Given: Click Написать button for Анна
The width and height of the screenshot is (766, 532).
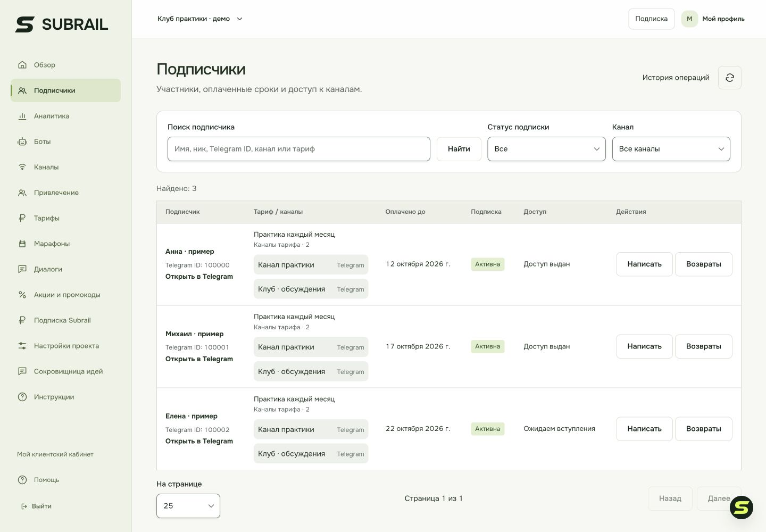Looking at the screenshot, I should click(644, 264).
